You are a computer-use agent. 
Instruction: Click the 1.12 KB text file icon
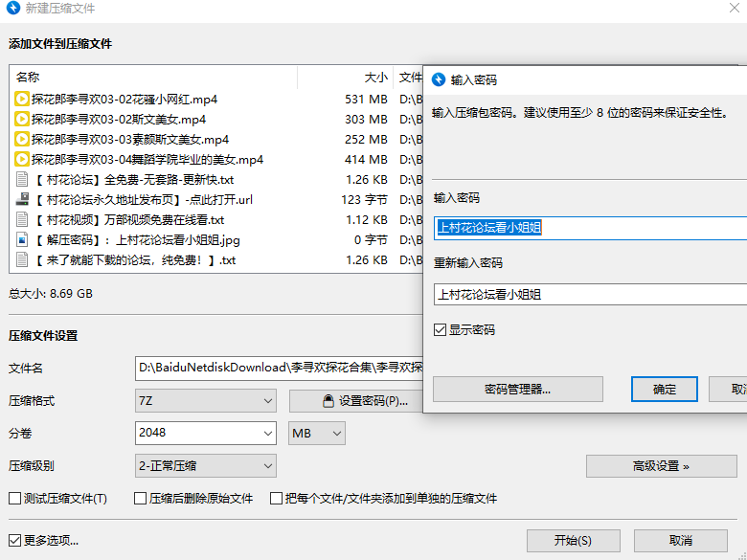point(23,219)
